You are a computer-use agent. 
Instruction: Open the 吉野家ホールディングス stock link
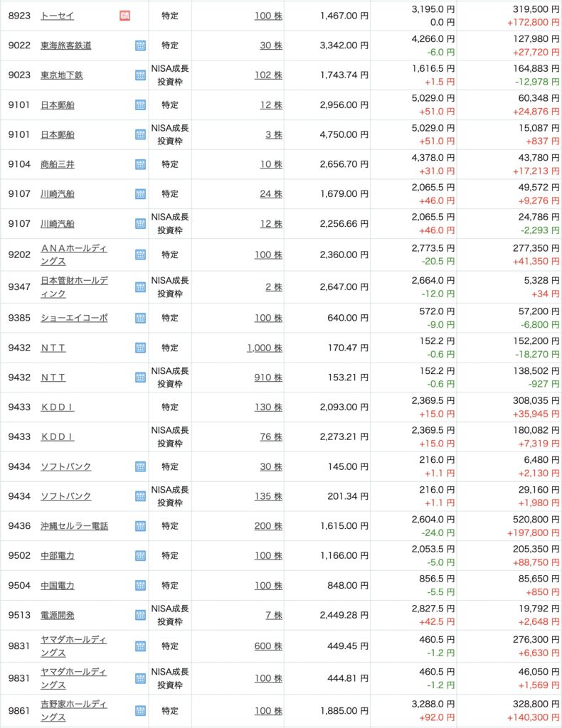click(74, 710)
